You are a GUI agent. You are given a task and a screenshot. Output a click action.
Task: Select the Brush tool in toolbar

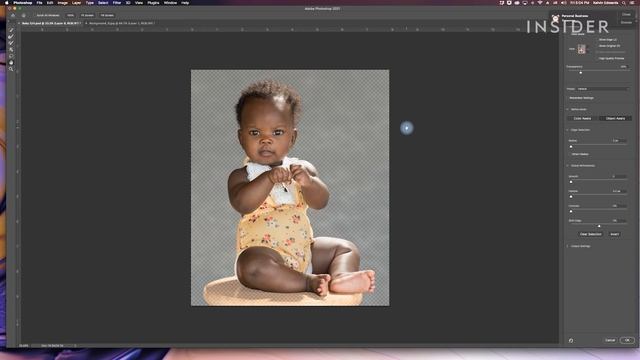11,43
